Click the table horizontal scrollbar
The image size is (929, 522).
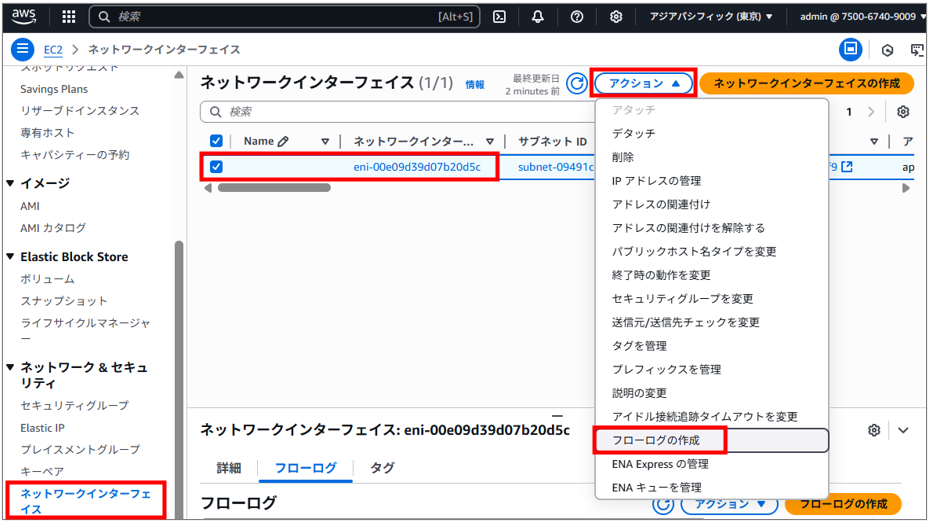274,188
